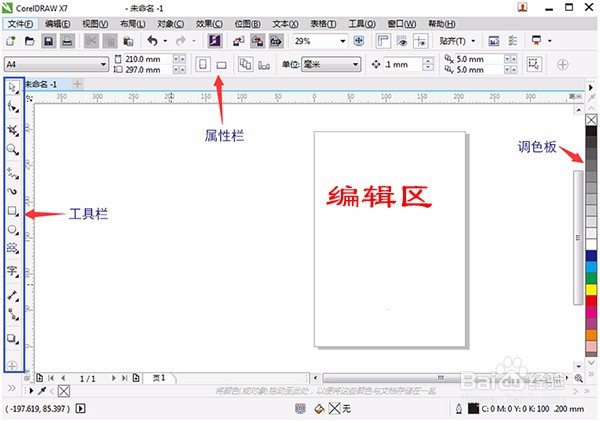Select the Ellipse tool
Screen dimensions: 600x421
pyautogui.click(x=13, y=230)
